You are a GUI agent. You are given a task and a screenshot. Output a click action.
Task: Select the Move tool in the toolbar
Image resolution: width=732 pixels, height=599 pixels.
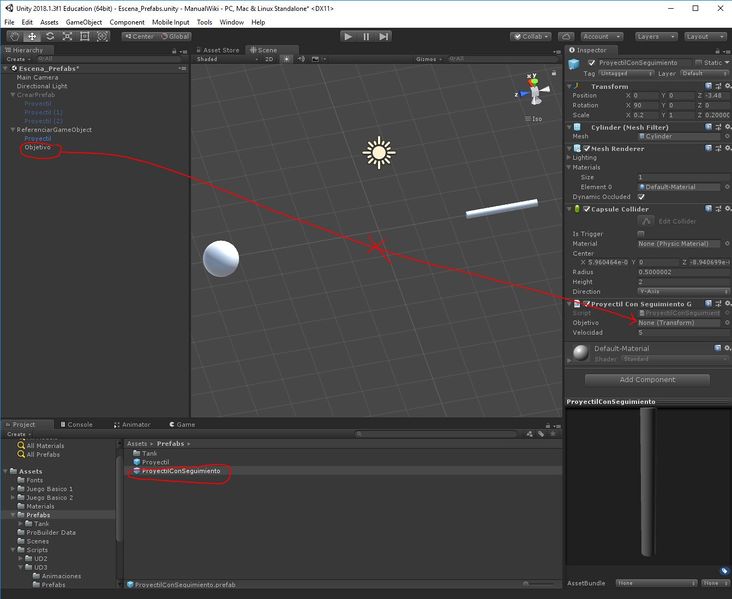pos(32,36)
